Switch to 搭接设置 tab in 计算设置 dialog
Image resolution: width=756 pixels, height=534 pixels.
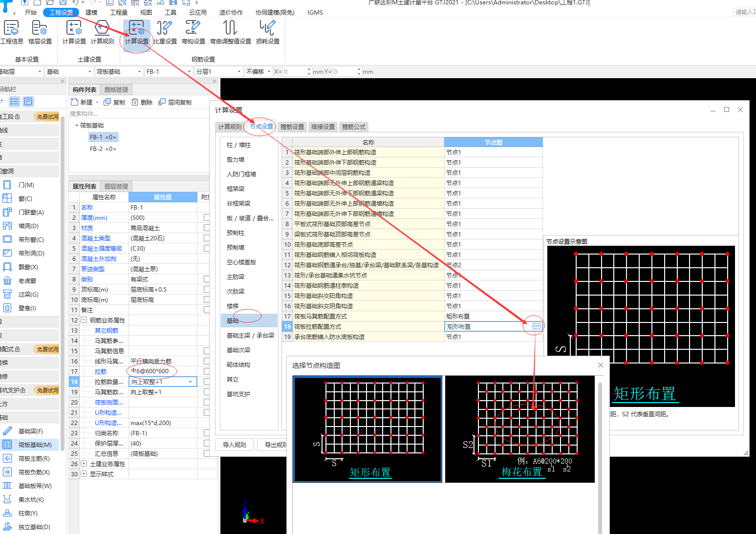pyautogui.click(x=323, y=127)
